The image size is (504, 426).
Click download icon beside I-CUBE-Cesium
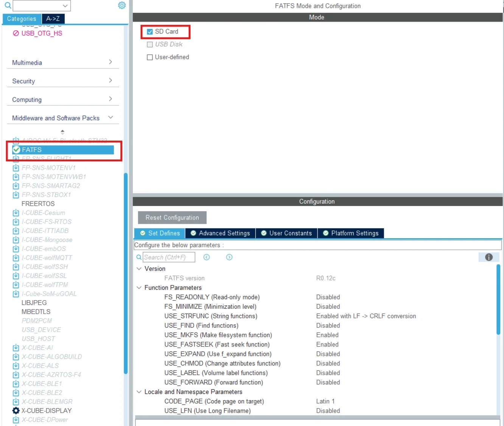(x=16, y=213)
